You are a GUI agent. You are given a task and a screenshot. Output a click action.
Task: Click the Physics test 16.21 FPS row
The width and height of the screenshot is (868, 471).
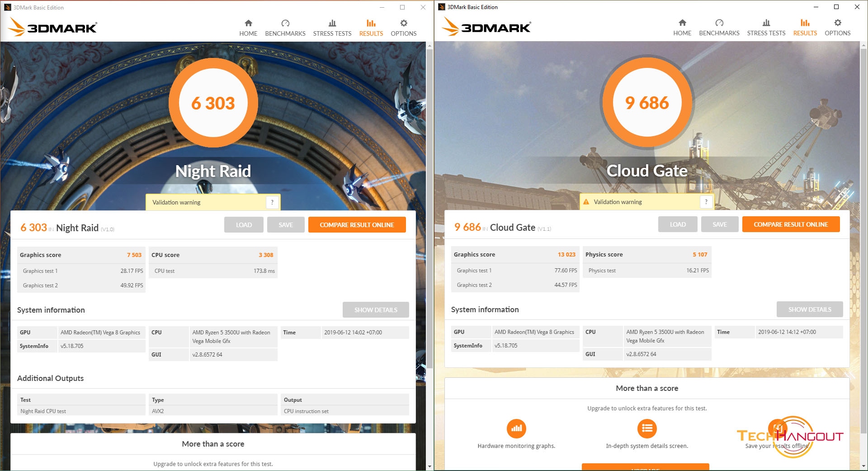[647, 271]
